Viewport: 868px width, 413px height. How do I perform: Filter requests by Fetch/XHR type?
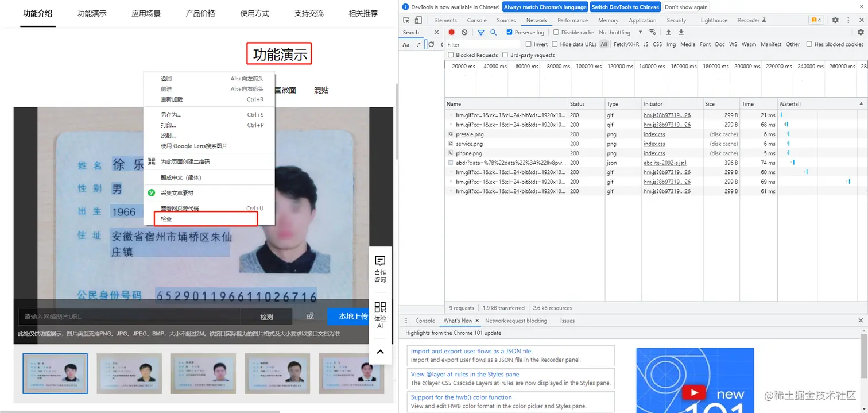(626, 44)
